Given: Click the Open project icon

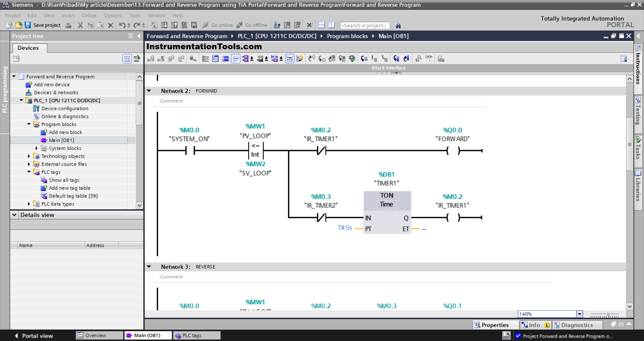Looking at the screenshot, I should tap(18, 25).
